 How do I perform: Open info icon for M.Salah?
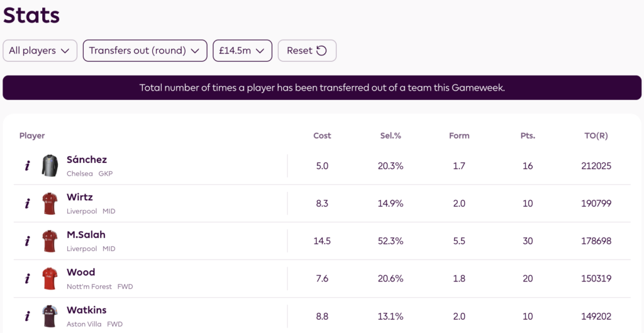point(27,241)
